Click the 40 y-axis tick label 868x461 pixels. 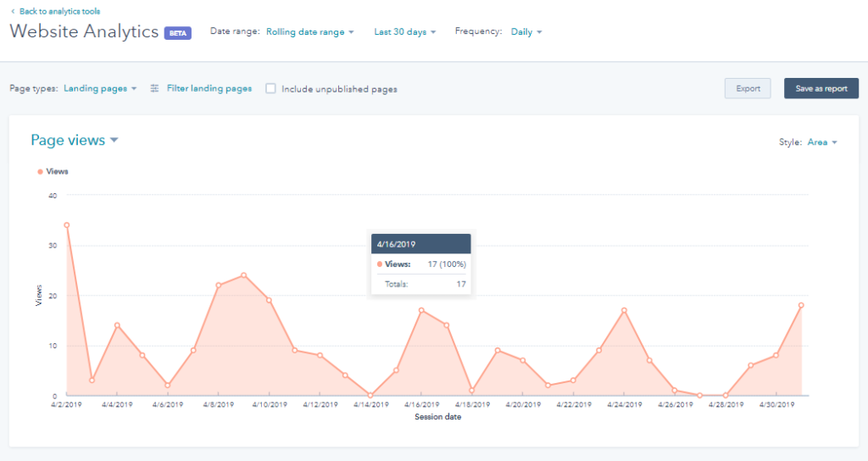53,196
